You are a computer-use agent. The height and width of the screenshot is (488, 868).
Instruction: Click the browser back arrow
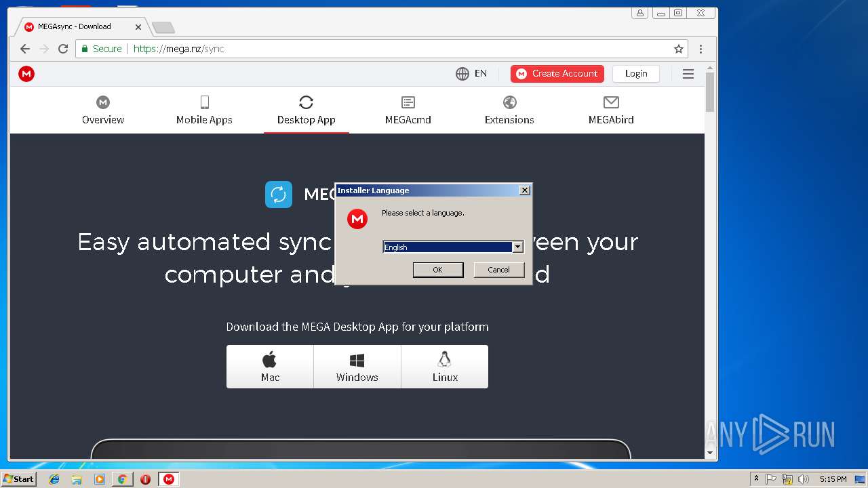pos(25,49)
